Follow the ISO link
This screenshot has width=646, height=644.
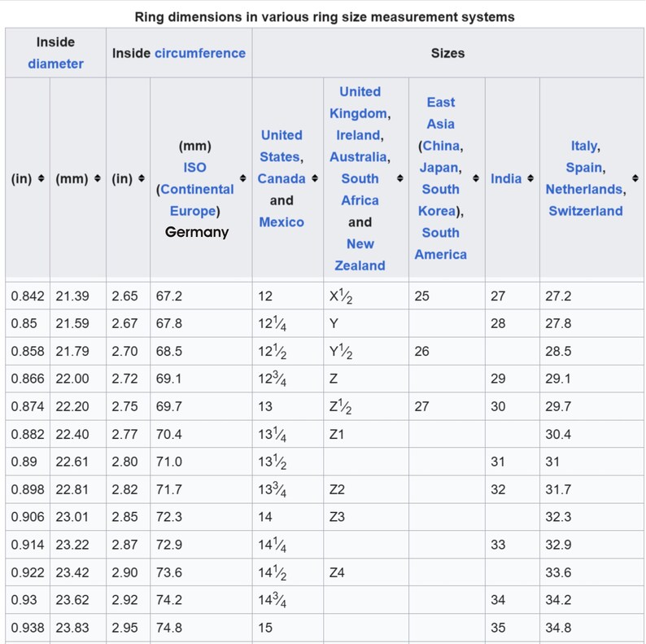tap(195, 168)
